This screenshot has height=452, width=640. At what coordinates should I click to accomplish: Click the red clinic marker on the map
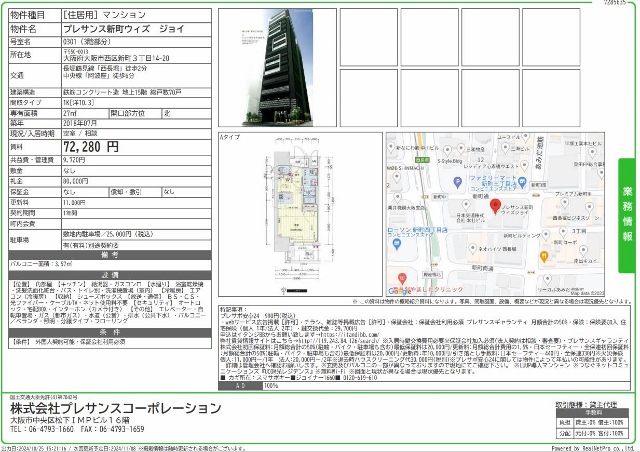pos(402,278)
